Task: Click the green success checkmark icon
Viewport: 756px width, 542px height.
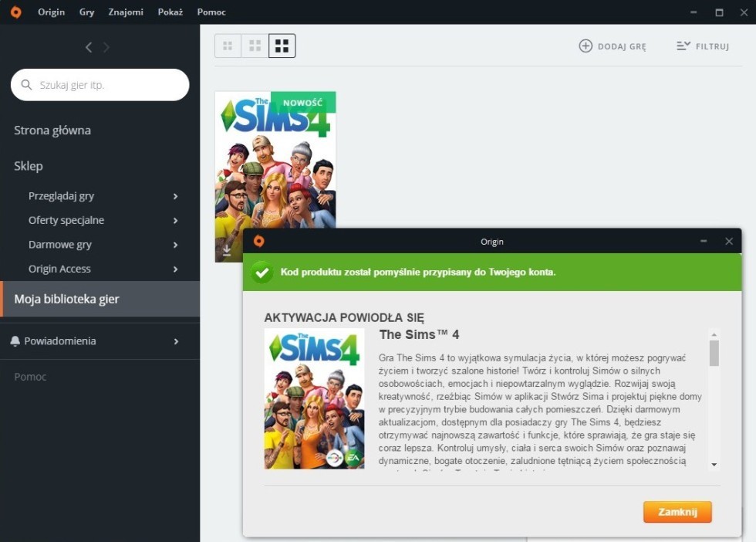Action: point(262,273)
